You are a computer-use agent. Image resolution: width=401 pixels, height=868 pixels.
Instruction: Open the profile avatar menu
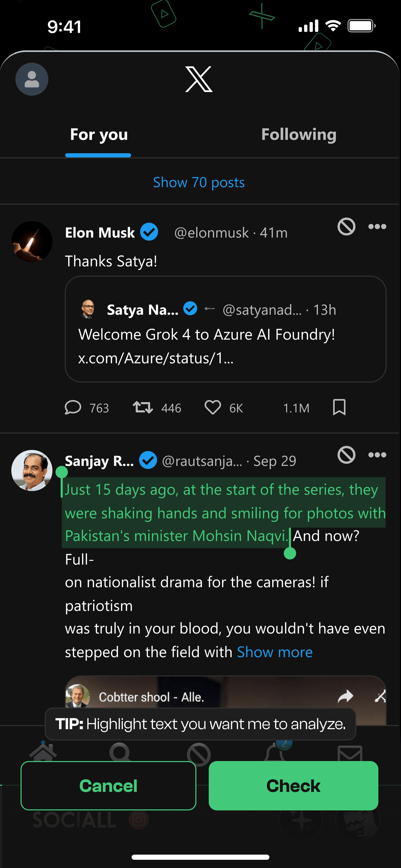click(x=32, y=79)
